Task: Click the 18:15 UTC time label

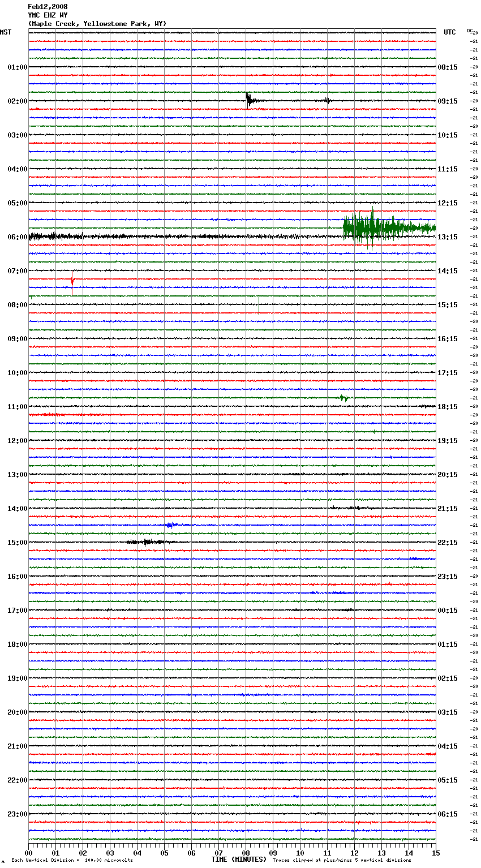Action: click(x=448, y=407)
